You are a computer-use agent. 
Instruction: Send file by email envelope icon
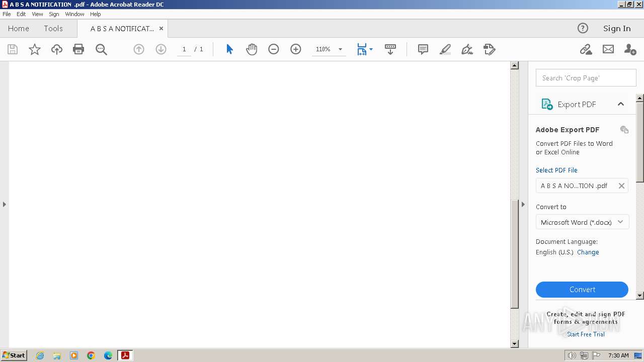[x=608, y=49]
